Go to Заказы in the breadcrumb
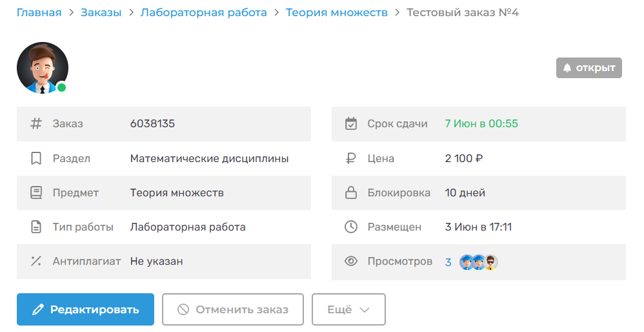644x332 pixels. pos(101,12)
